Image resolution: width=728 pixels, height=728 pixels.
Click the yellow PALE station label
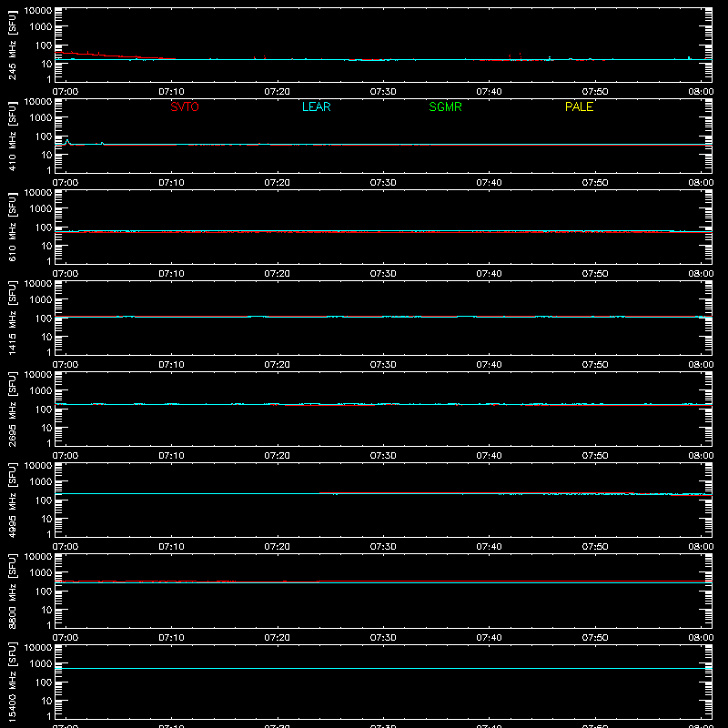click(579, 106)
